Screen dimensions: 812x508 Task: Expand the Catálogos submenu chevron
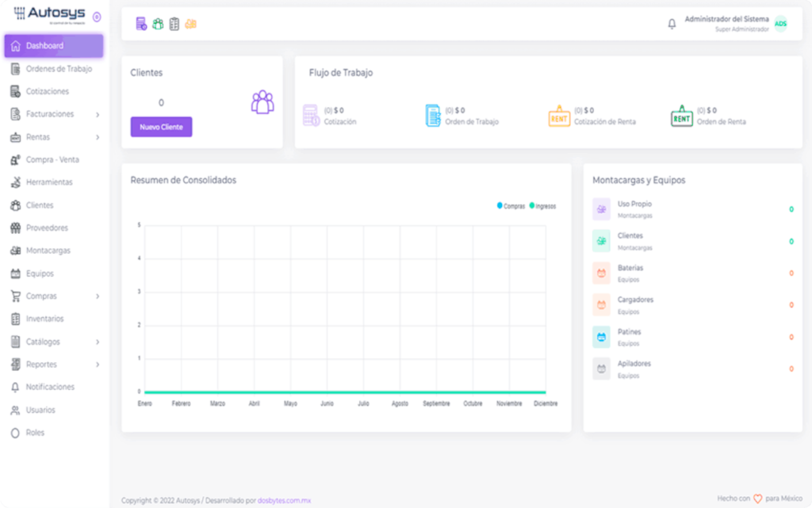point(98,342)
